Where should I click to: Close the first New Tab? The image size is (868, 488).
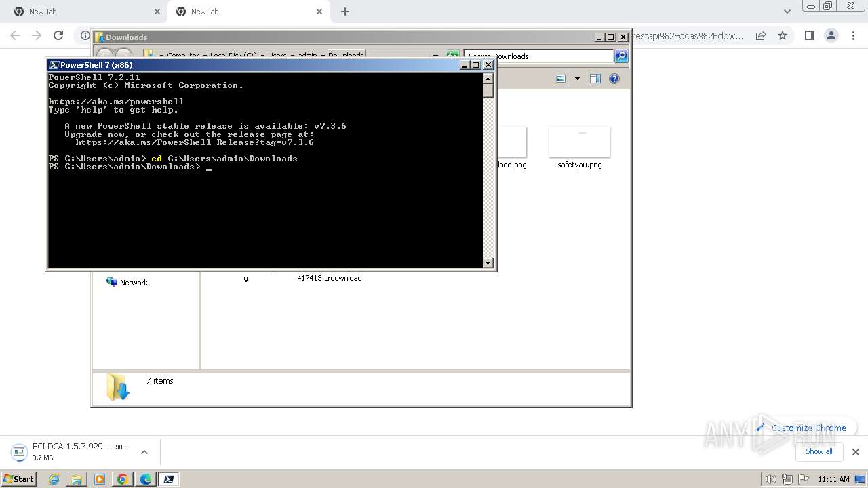pyautogui.click(x=157, y=12)
